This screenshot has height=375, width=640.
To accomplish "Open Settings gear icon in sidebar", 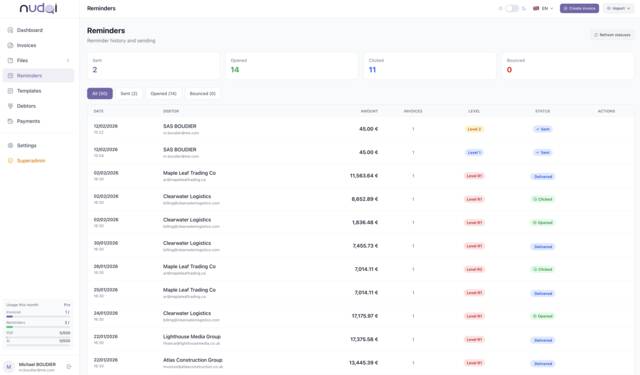I will (x=11, y=145).
